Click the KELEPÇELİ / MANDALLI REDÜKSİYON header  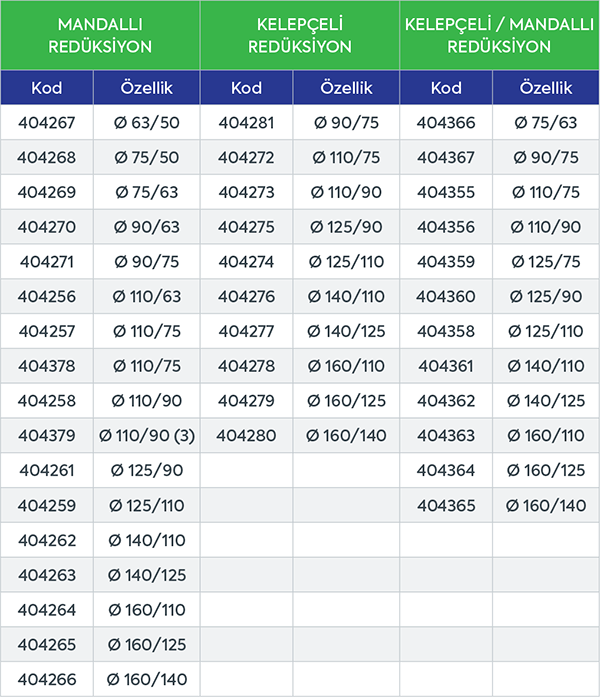(x=499, y=35)
